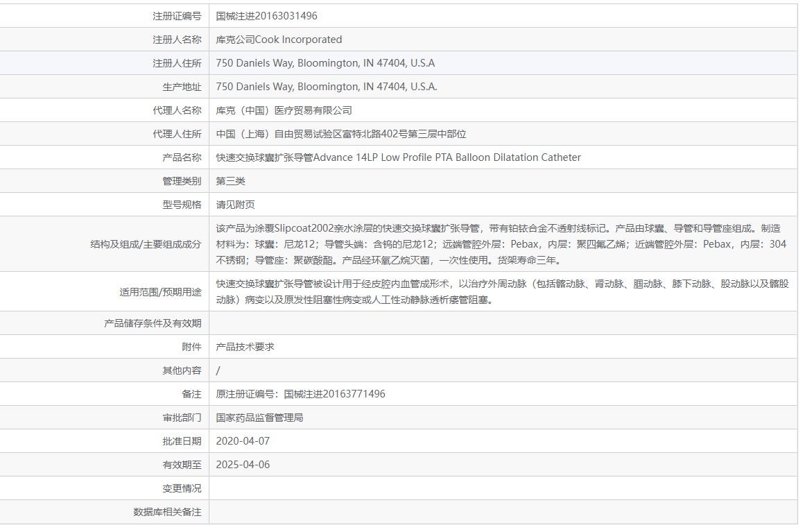Click the 产品储存条件及有效期 row label
The height and width of the screenshot is (532, 803).
(153, 323)
